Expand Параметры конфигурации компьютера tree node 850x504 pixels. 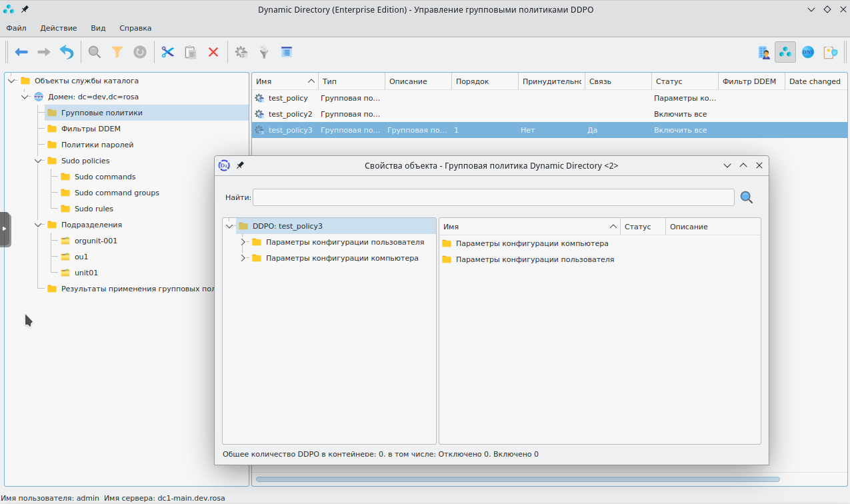[243, 258]
